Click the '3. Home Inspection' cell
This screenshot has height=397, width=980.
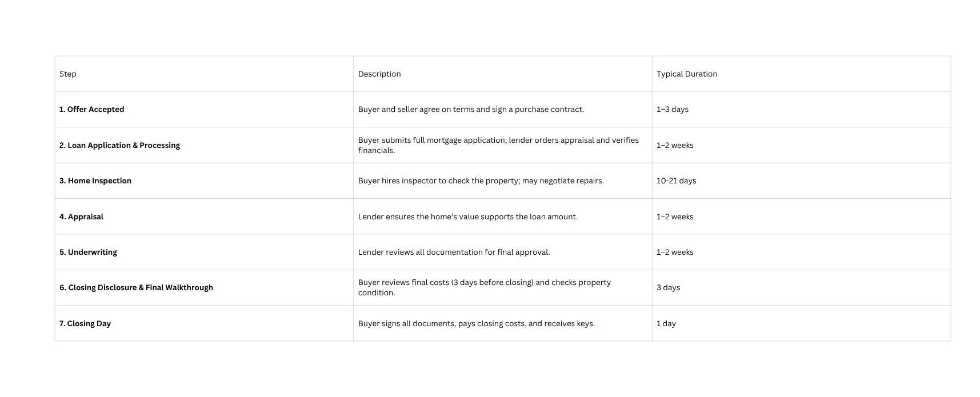pos(204,181)
